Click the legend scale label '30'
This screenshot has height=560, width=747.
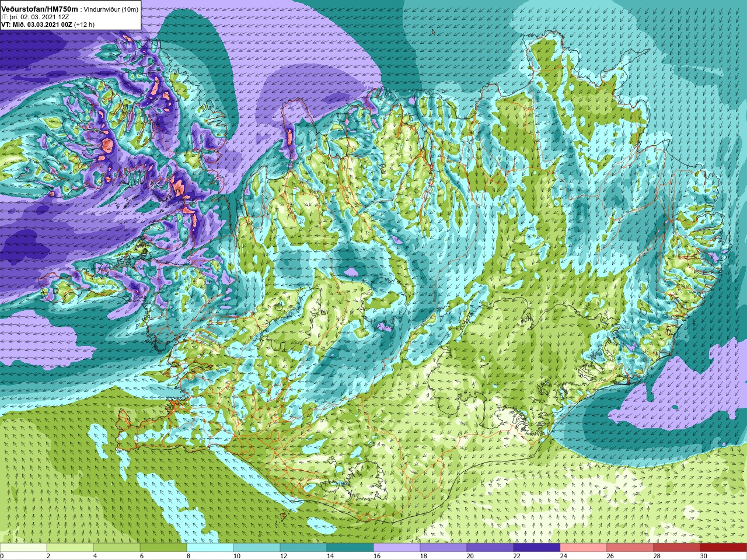point(704,556)
